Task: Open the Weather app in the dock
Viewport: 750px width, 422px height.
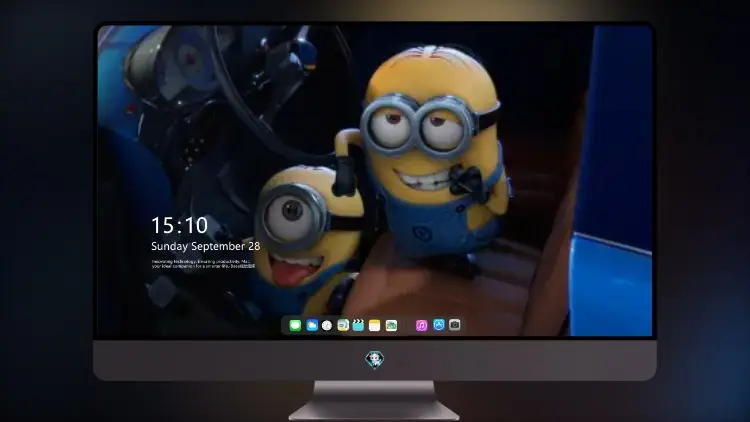Action: tap(312, 325)
